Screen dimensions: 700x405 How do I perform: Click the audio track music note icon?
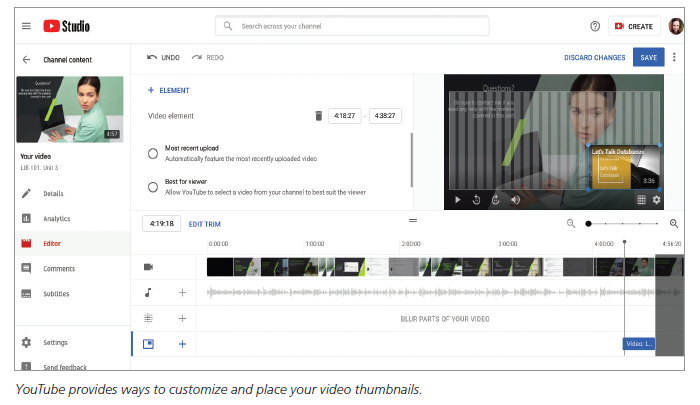(x=148, y=292)
